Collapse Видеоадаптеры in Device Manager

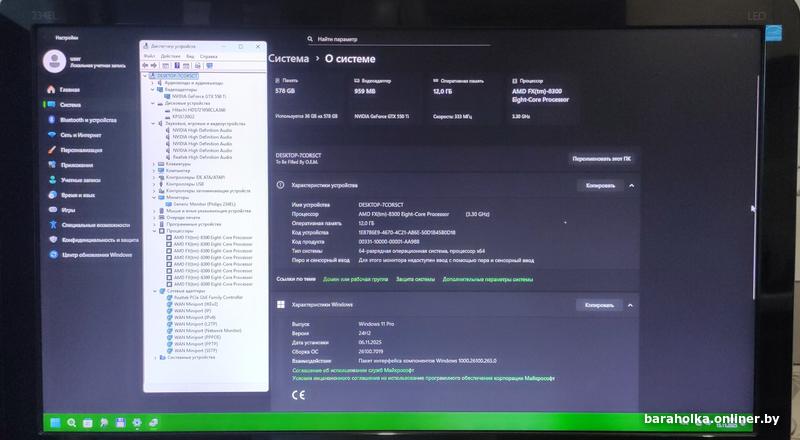pyautogui.click(x=153, y=89)
